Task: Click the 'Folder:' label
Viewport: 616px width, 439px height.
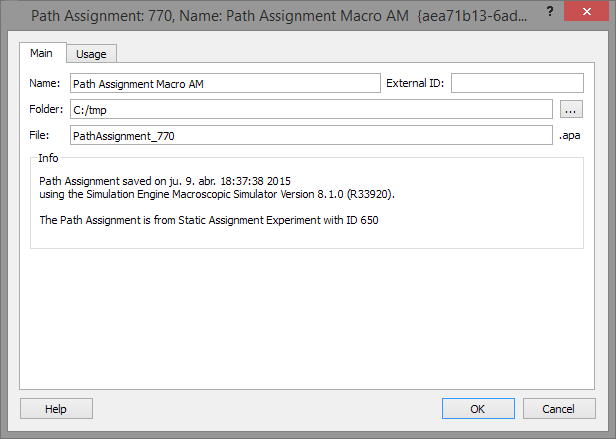Action: click(47, 109)
